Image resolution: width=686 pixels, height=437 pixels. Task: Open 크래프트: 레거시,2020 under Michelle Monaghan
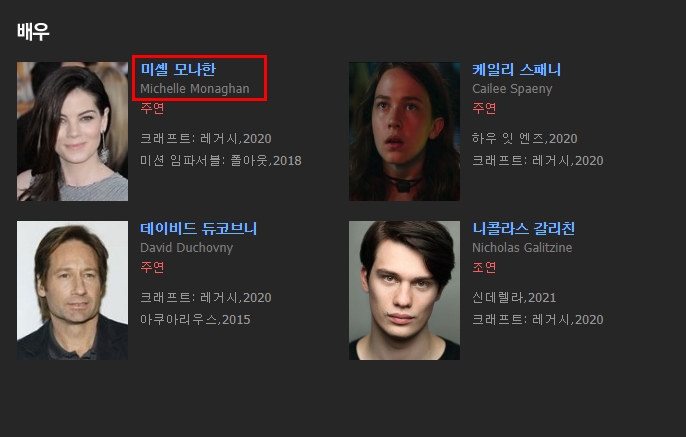(206, 139)
